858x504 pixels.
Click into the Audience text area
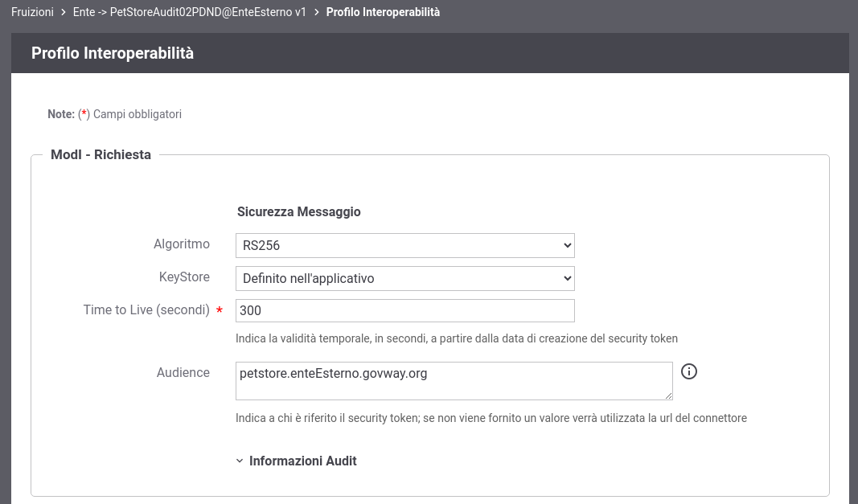[x=454, y=381]
